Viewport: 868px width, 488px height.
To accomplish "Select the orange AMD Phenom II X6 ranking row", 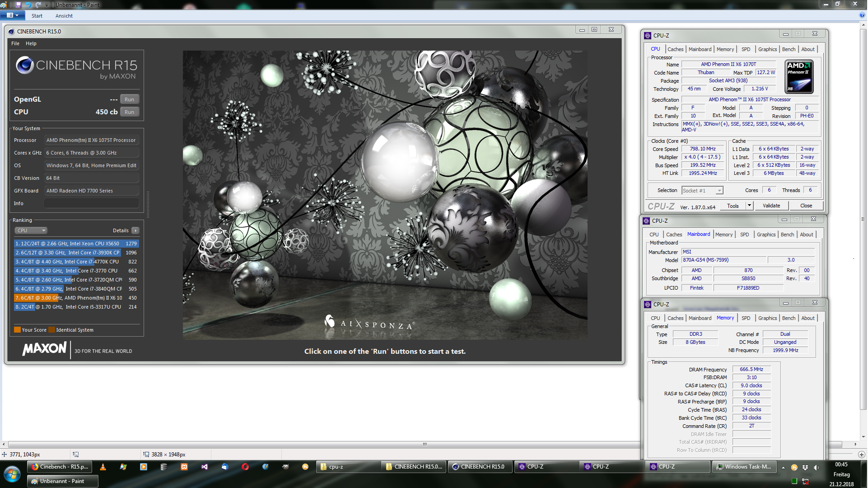I will (x=76, y=298).
